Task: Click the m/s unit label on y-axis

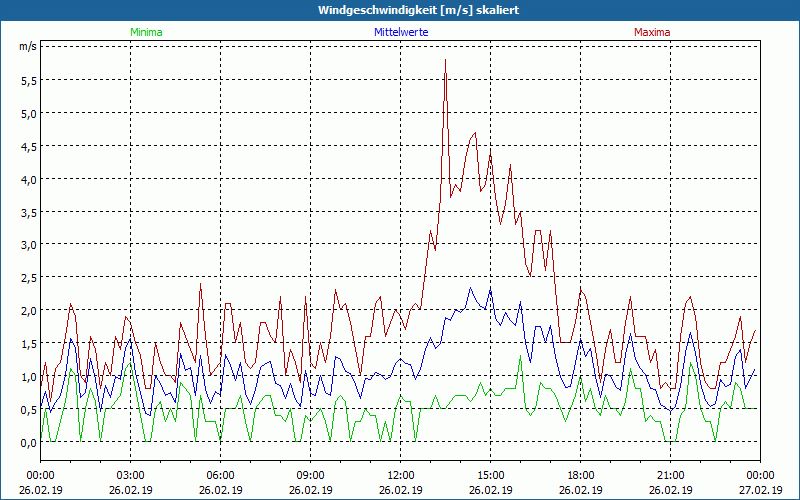Action: 28,46
